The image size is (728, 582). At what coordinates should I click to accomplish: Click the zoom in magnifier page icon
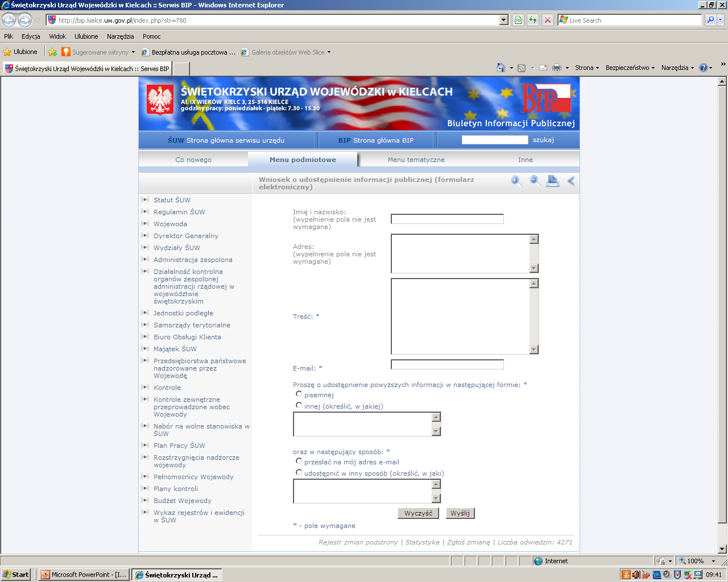click(516, 181)
